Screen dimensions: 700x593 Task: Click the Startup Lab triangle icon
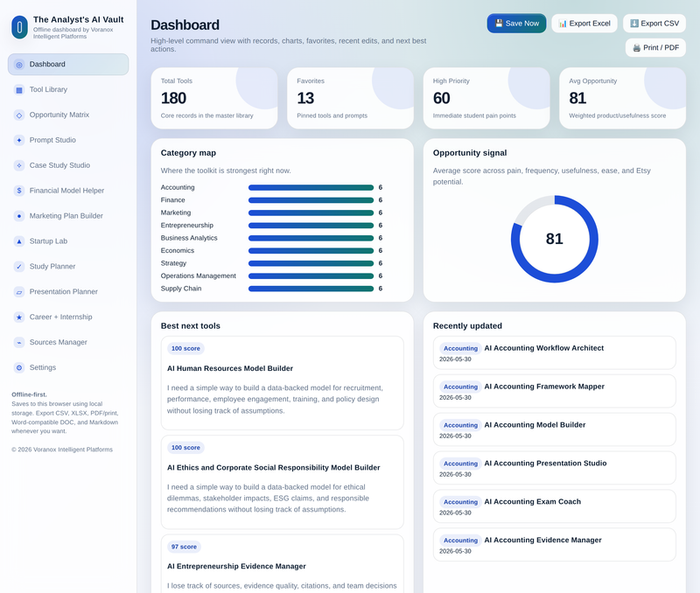19,241
